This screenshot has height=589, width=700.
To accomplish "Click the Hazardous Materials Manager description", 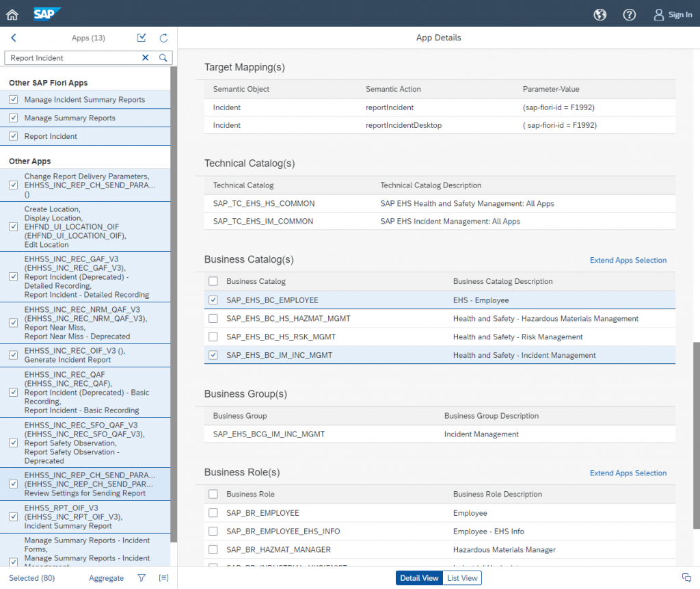I will [x=504, y=549].
